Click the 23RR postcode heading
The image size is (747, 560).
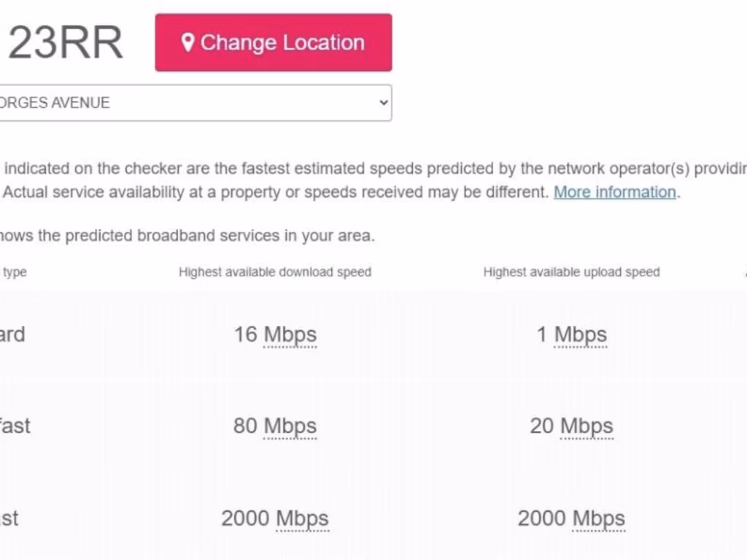(64, 44)
